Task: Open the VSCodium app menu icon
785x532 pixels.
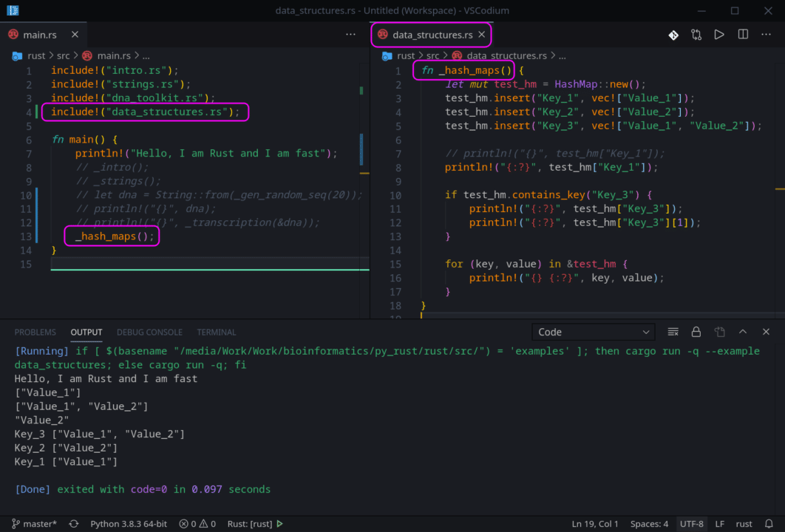Action: click(x=13, y=10)
